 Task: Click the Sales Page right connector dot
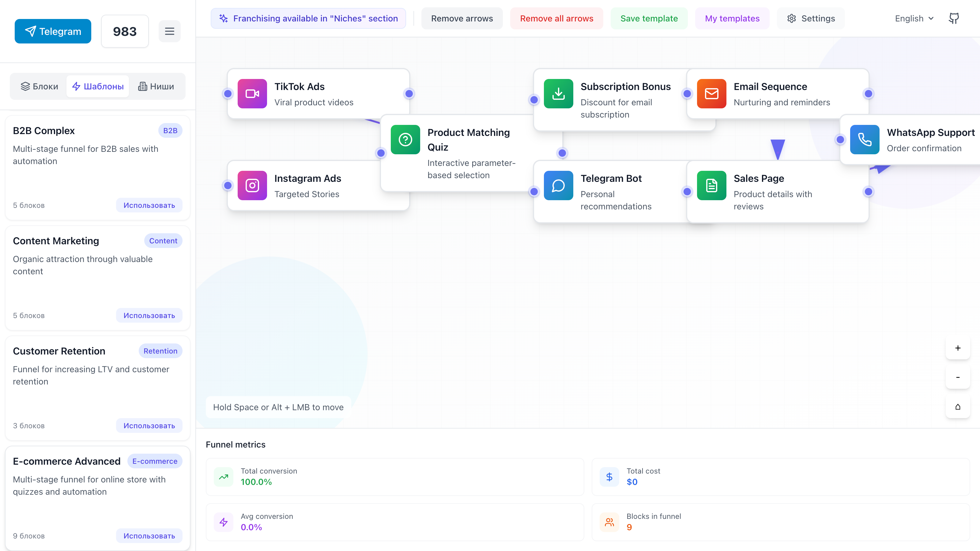(x=869, y=192)
